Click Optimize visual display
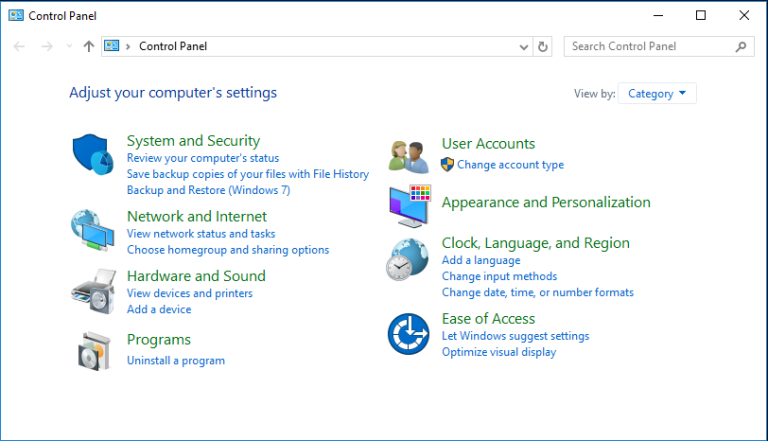768x441 pixels. 499,352
